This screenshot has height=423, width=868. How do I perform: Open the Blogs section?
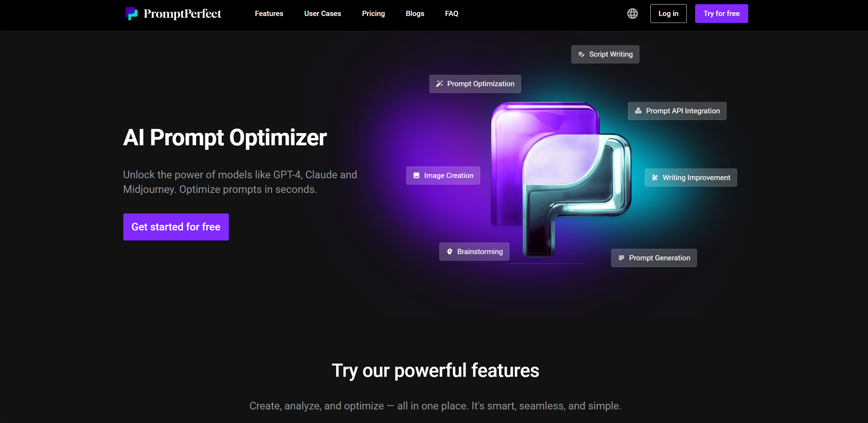(415, 14)
